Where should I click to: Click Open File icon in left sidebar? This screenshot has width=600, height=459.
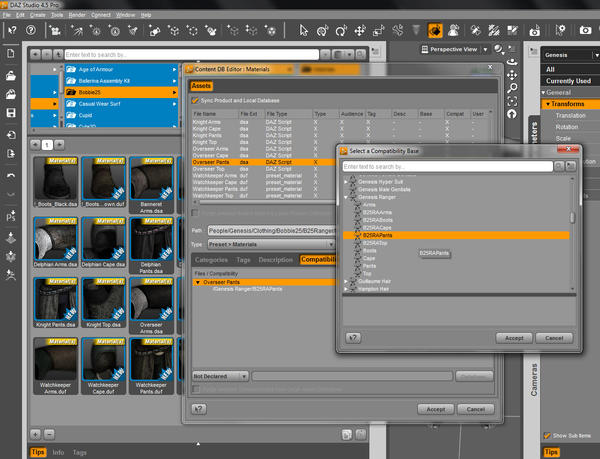tap(11, 75)
